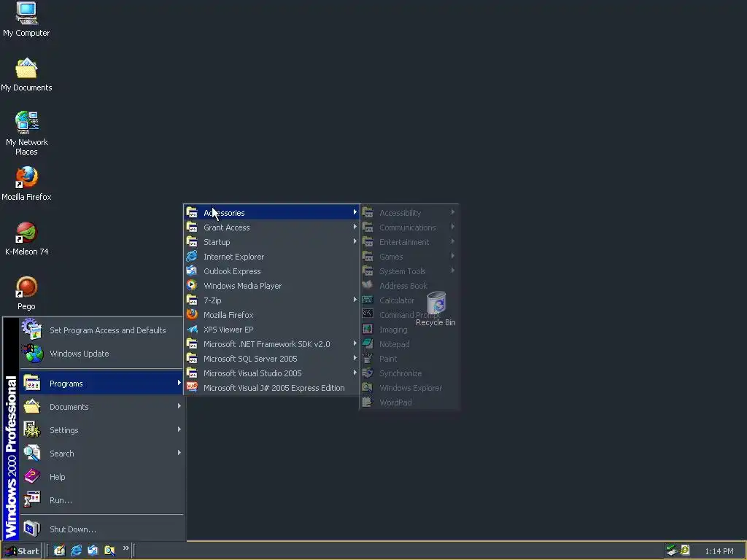Open the Communications submenu folder

pyautogui.click(x=409, y=227)
